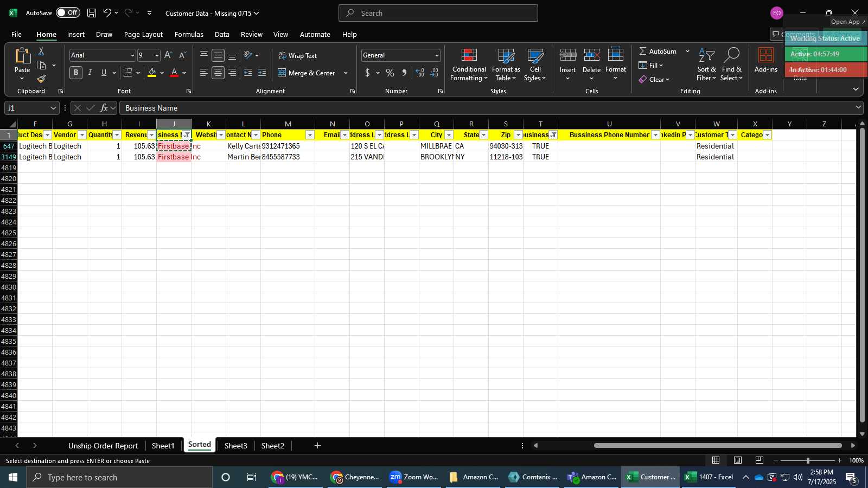This screenshot has width=868, height=488.
Task: Click the Add-ins icon
Action: pos(766,56)
